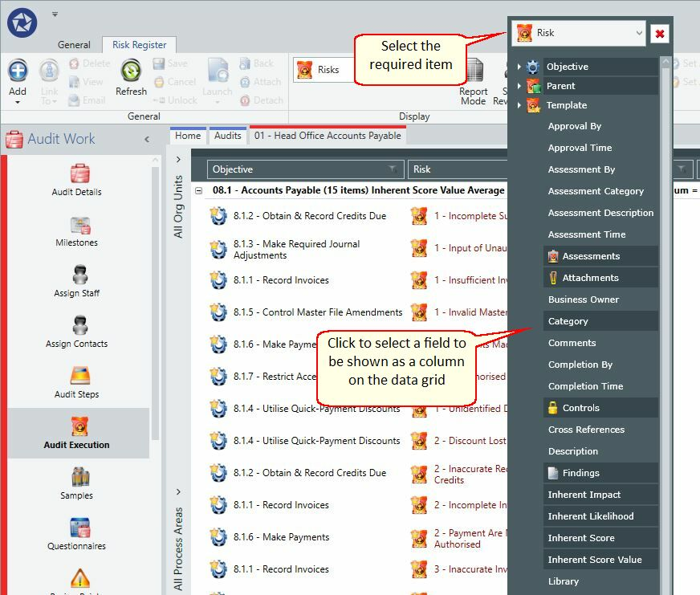Image resolution: width=700 pixels, height=595 pixels.
Task: Open the Risk item type dropdown
Action: tap(578, 33)
